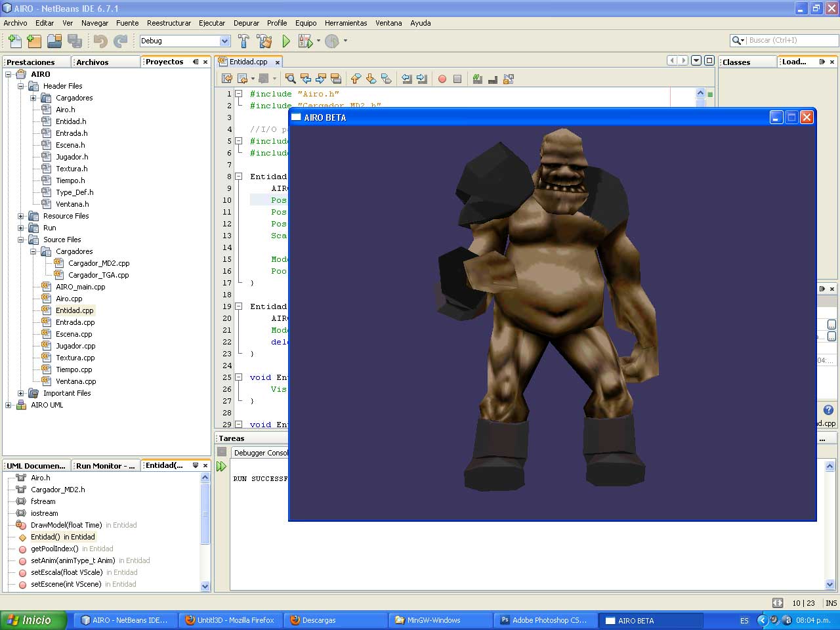Toggle code fold at line 8
Screen dimensions: 840x630
pos(239,177)
